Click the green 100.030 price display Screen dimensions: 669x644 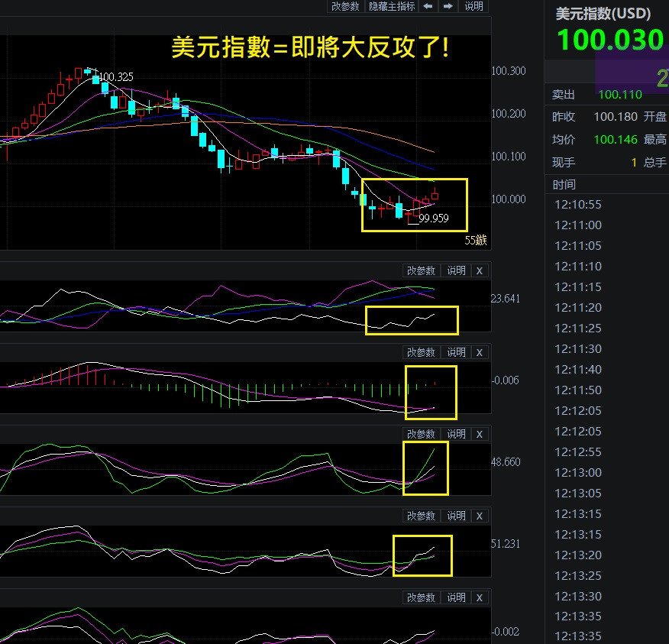[x=609, y=40]
